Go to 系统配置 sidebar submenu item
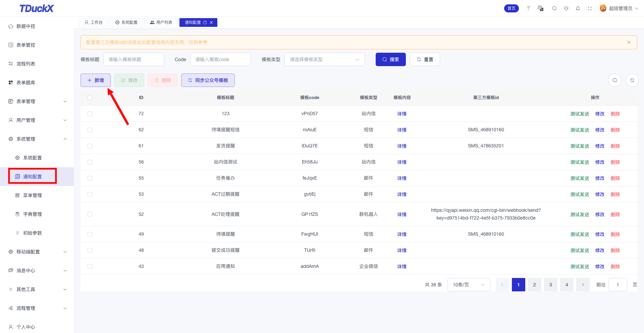 (x=37, y=158)
